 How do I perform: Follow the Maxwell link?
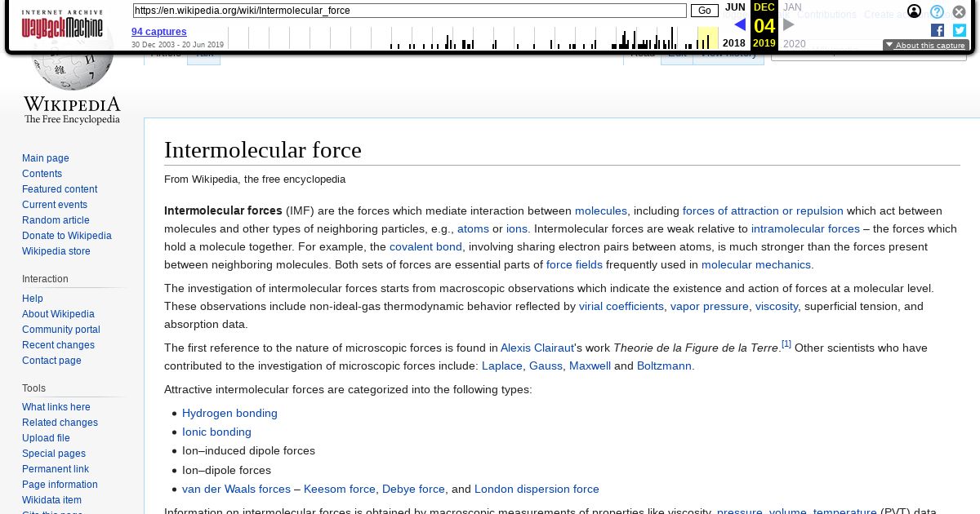pyautogui.click(x=590, y=366)
